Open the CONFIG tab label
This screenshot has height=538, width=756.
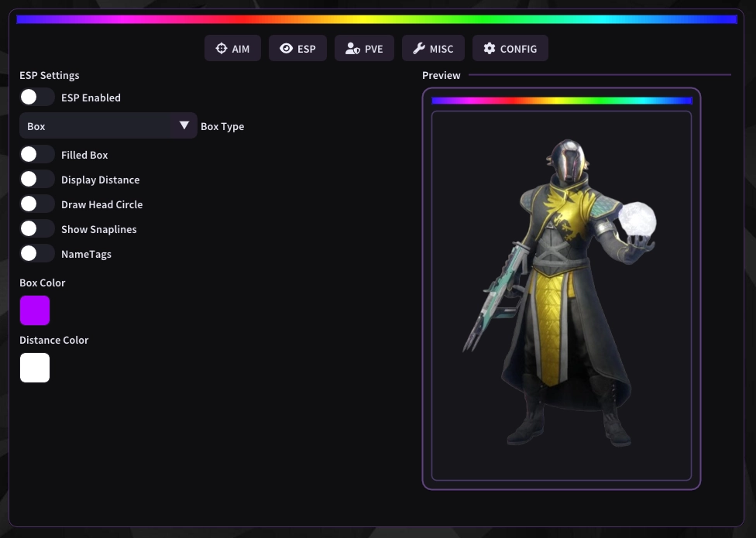(x=518, y=49)
